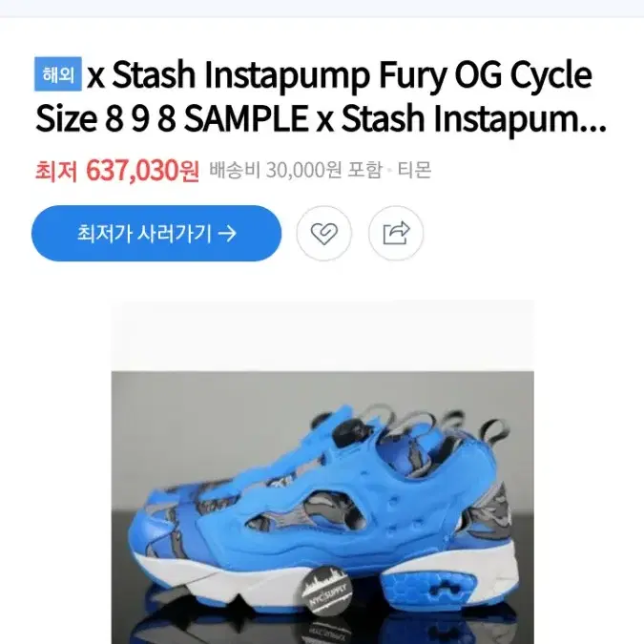Click the arrow inside the blue purchase button

coord(227,234)
